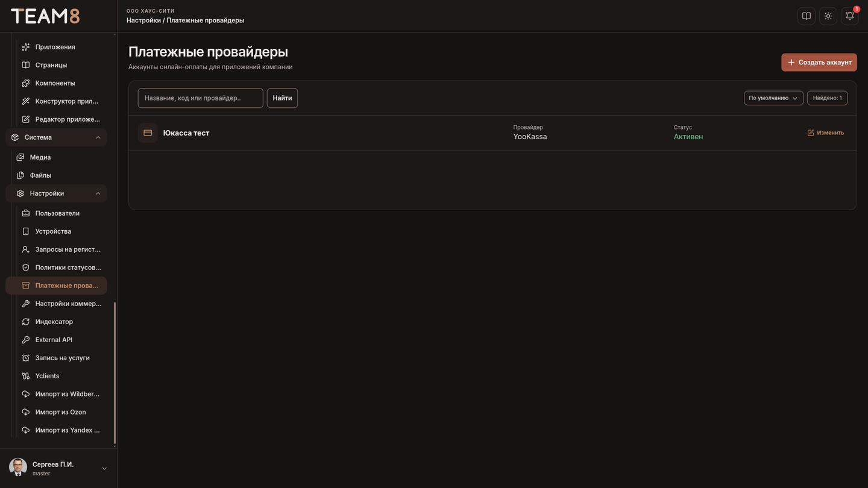868x488 pixels.
Task: Expand the user menu chevron near Сергеев П.И.
Action: [x=104, y=469]
